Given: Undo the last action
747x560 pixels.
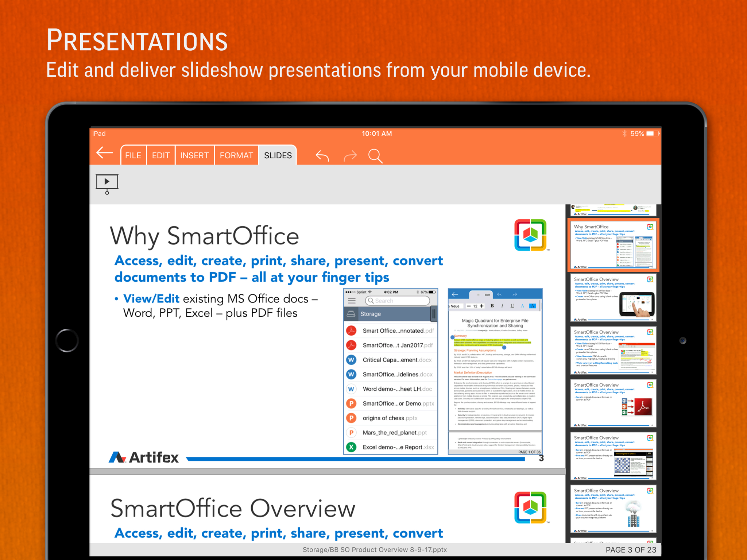Looking at the screenshot, I should coord(322,156).
